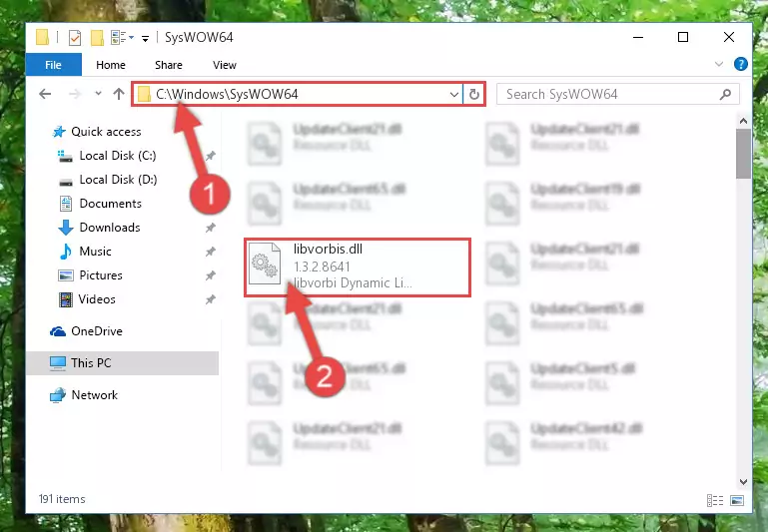Click the Music note icon
The height and width of the screenshot is (532, 768).
[65, 252]
